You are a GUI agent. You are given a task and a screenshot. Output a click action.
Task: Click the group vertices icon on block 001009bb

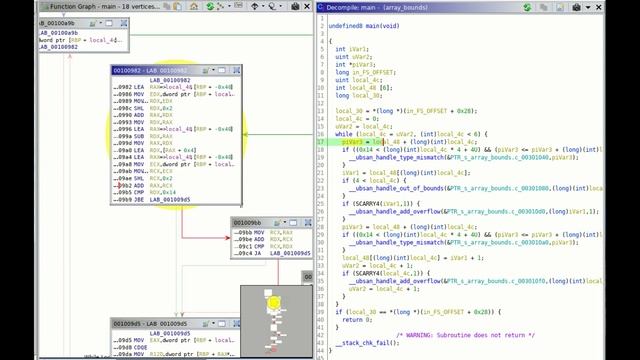(x=293, y=223)
